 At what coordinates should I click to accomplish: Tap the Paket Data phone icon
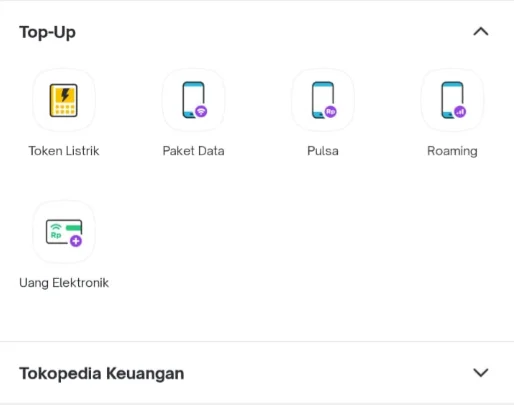[x=194, y=100]
